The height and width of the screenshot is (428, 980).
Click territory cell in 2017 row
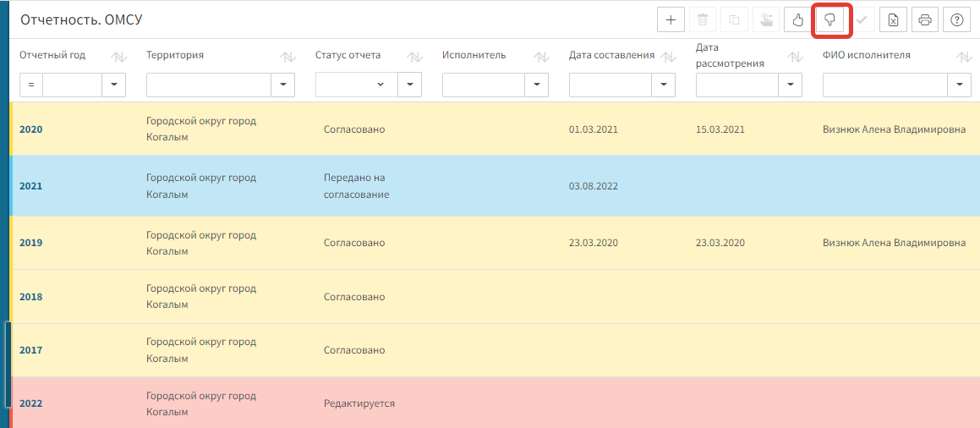201,350
